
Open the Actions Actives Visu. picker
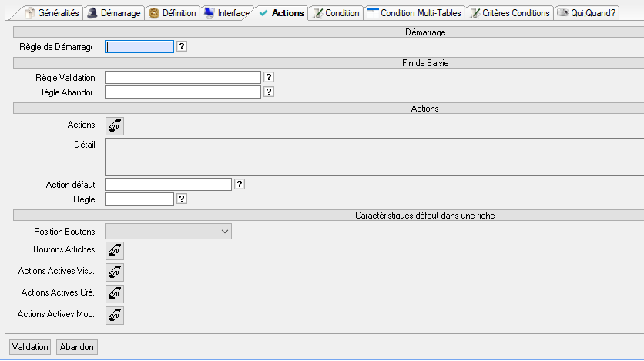coord(114,272)
